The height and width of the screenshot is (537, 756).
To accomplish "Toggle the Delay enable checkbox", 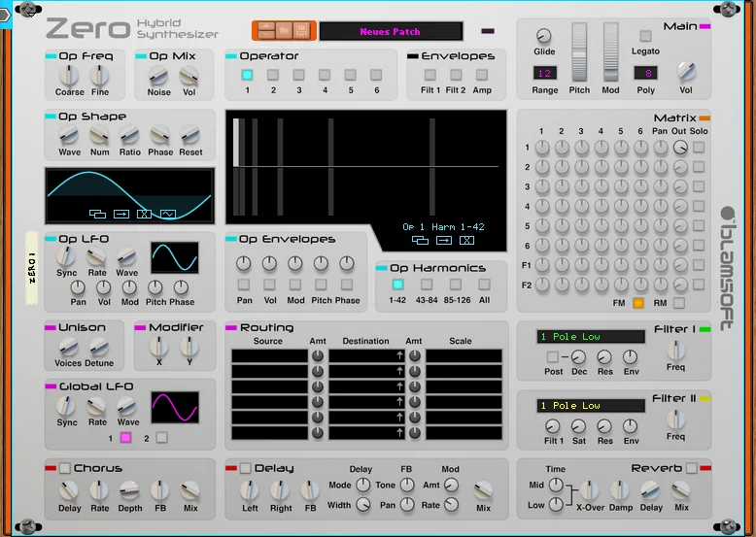I will [x=246, y=468].
